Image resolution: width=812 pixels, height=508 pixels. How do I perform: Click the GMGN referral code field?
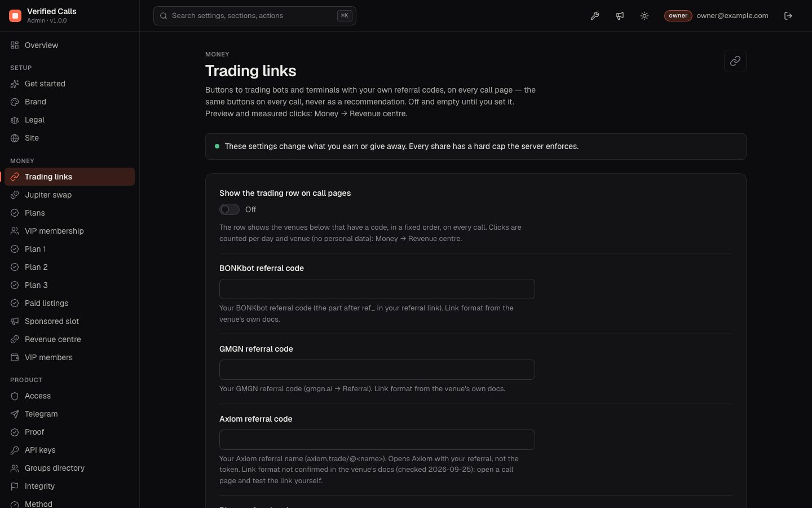pyautogui.click(x=377, y=370)
